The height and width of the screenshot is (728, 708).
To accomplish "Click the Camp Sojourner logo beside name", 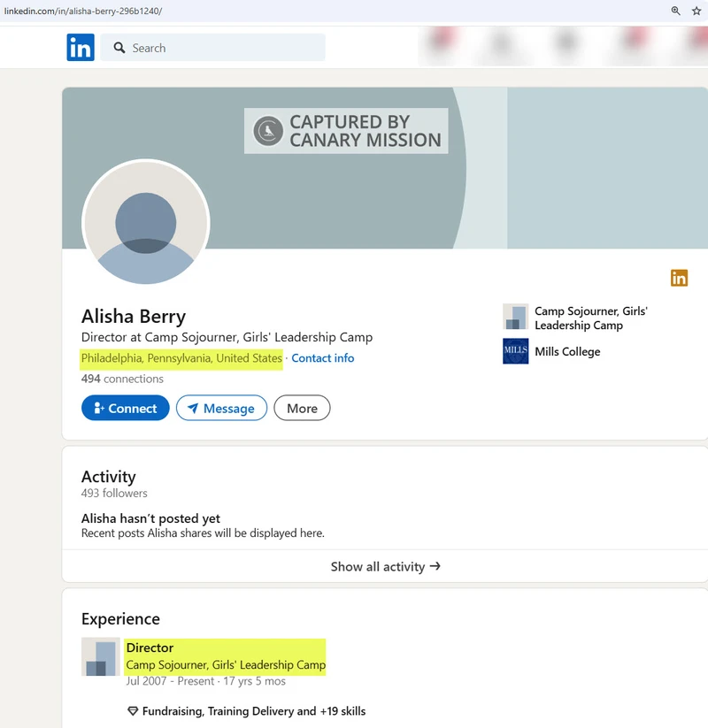I will coord(516,317).
